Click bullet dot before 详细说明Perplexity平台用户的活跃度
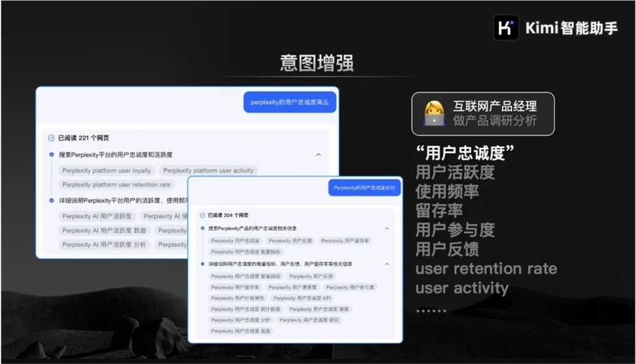The image size is (636, 364). click(x=52, y=200)
